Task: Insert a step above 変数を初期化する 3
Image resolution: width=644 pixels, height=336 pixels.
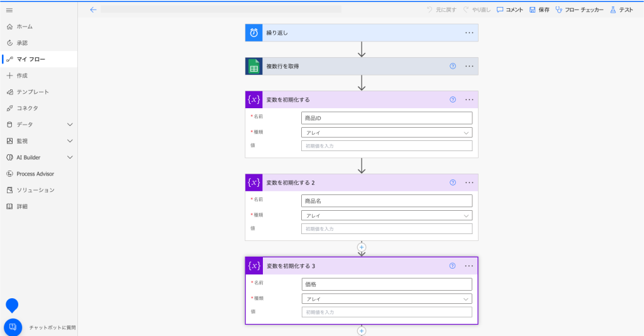Action: pyautogui.click(x=362, y=247)
